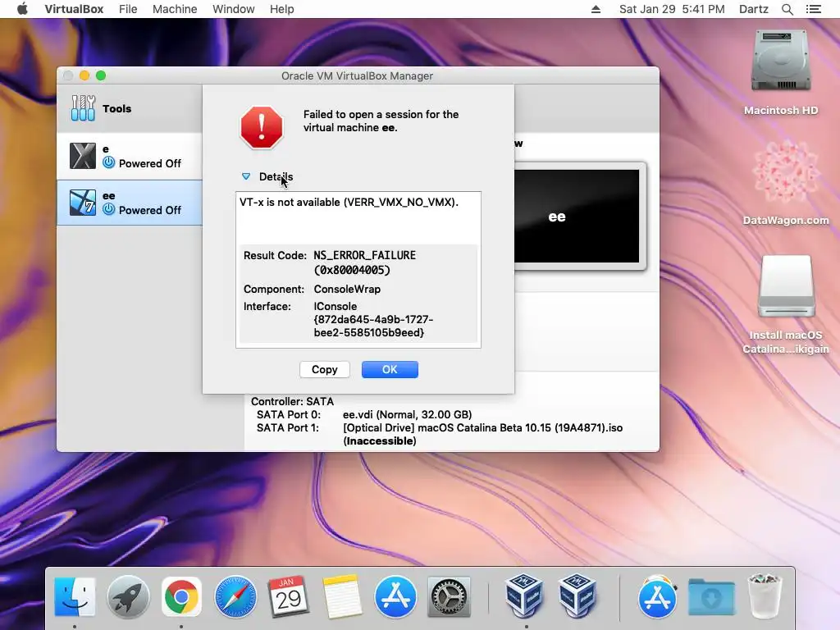Open Spotlight search magnifier icon
Screen dimensions: 840x630
pos(787,9)
